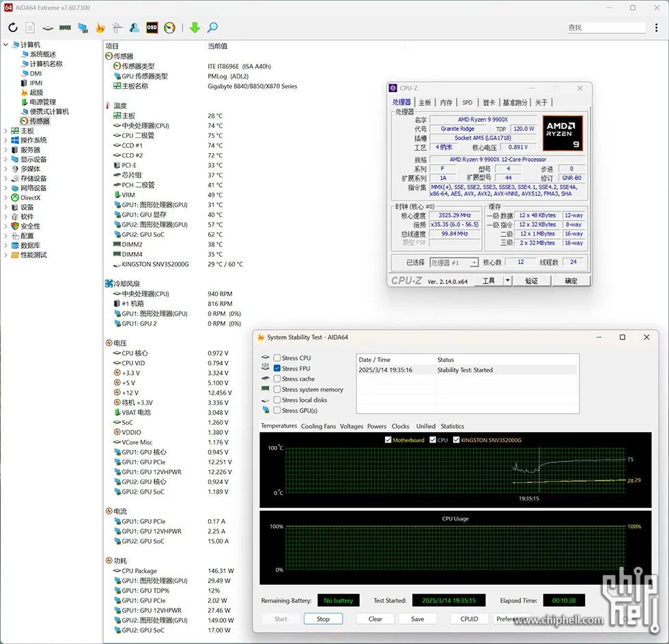Click the 项目 column header
669x644 pixels.
tap(112, 46)
